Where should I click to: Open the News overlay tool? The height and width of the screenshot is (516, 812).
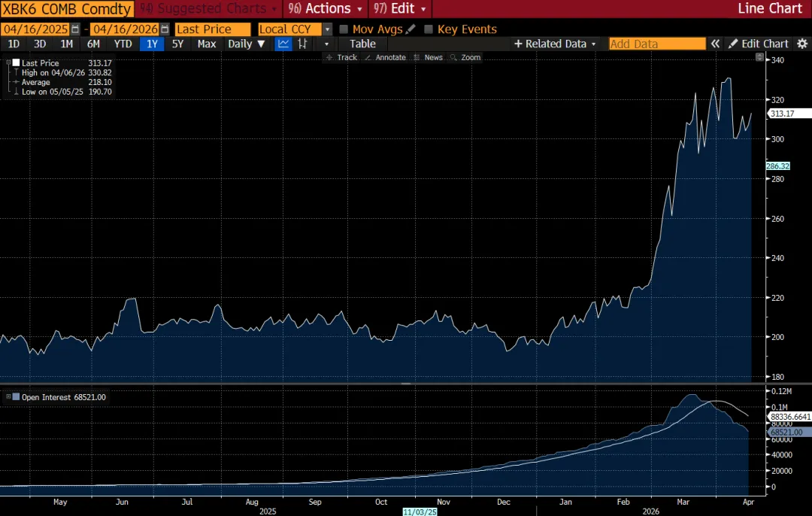coord(429,57)
